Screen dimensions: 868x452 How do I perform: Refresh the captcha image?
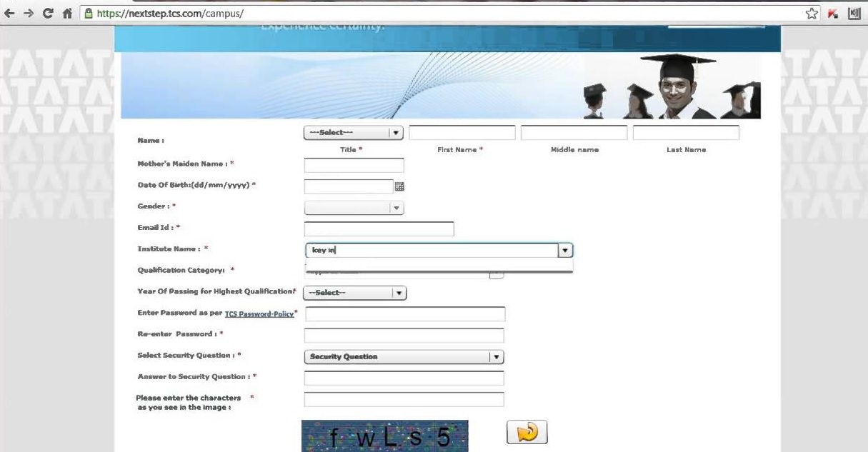[x=527, y=433]
